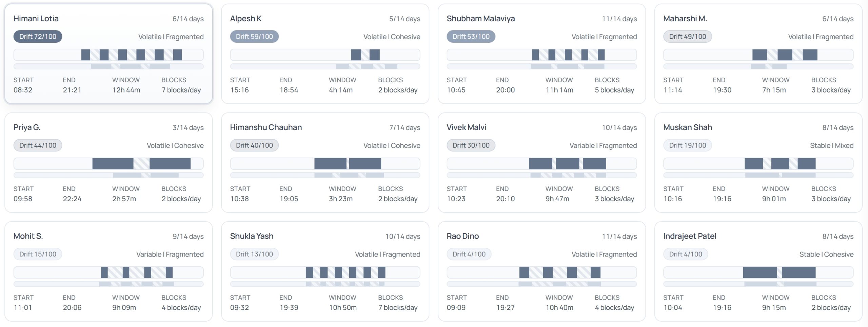
Task: Click Indrajeet Patel's name
Action: (x=690, y=236)
